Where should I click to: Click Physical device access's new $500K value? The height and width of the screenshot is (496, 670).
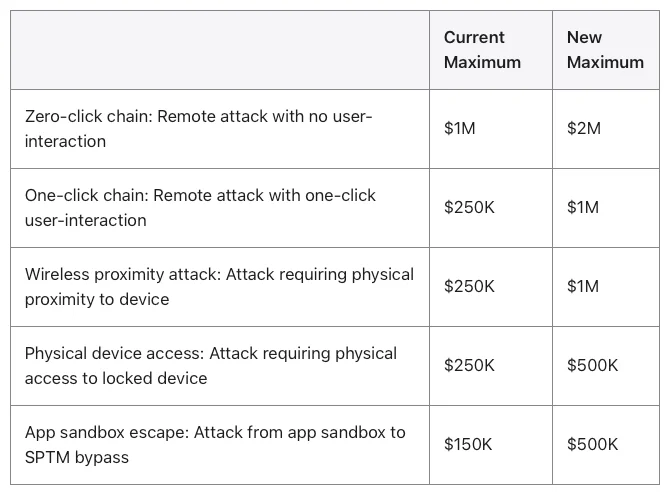pos(592,366)
